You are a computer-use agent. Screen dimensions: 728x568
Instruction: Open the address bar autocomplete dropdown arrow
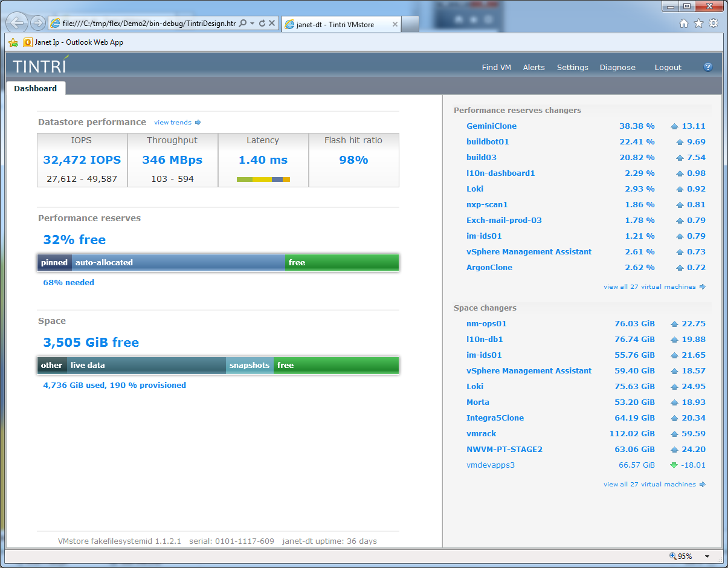point(252,23)
